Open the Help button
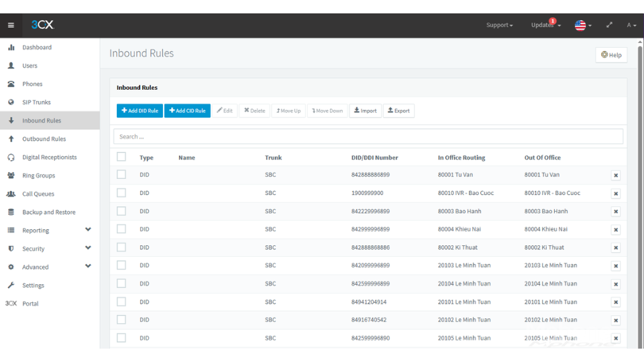This screenshot has height=362, width=644. 611,55
